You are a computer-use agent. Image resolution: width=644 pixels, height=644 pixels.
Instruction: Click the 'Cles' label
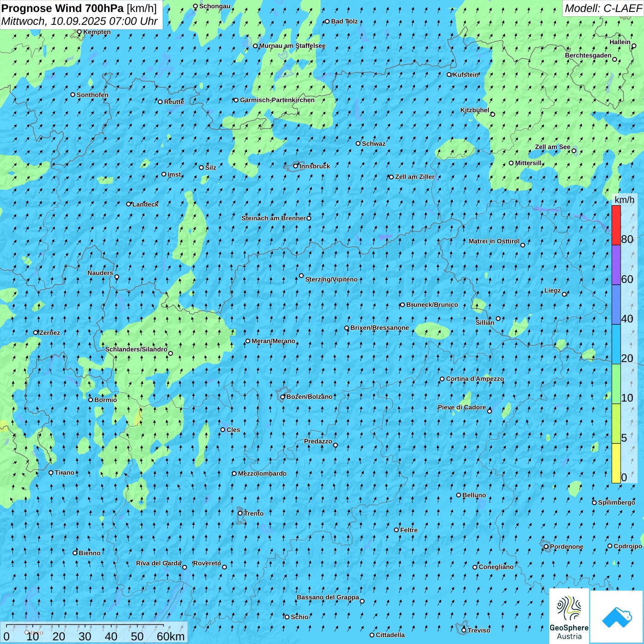pos(233,430)
